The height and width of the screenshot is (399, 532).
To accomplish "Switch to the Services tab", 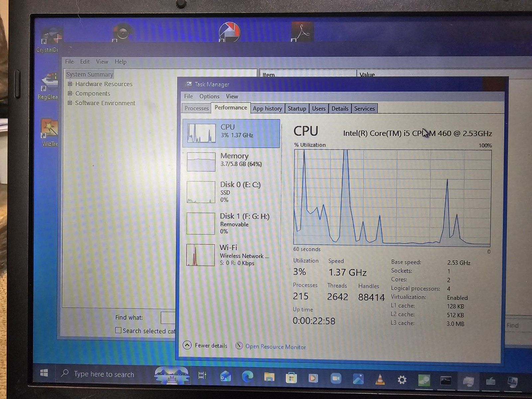I will [x=364, y=108].
